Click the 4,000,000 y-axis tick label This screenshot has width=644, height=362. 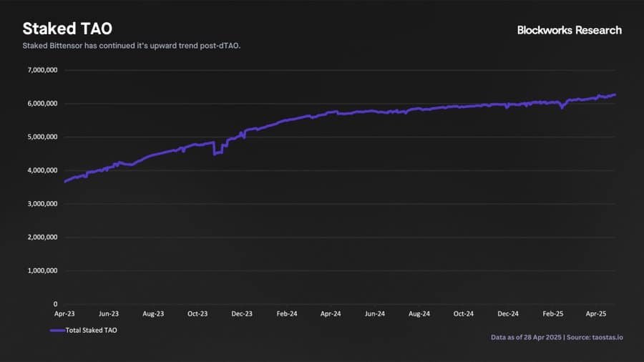pos(42,170)
